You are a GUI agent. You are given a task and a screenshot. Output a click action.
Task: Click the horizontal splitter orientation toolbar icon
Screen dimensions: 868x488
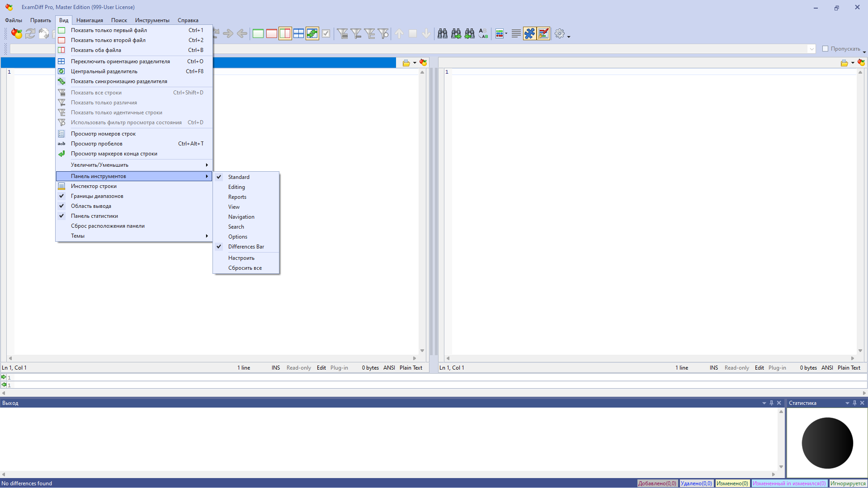(x=298, y=33)
